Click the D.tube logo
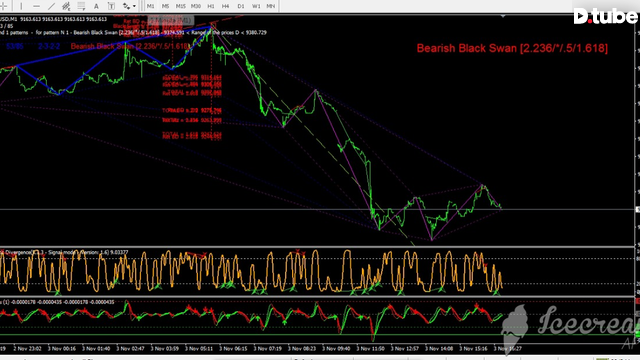640x360 pixels. [x=605, y=16]
